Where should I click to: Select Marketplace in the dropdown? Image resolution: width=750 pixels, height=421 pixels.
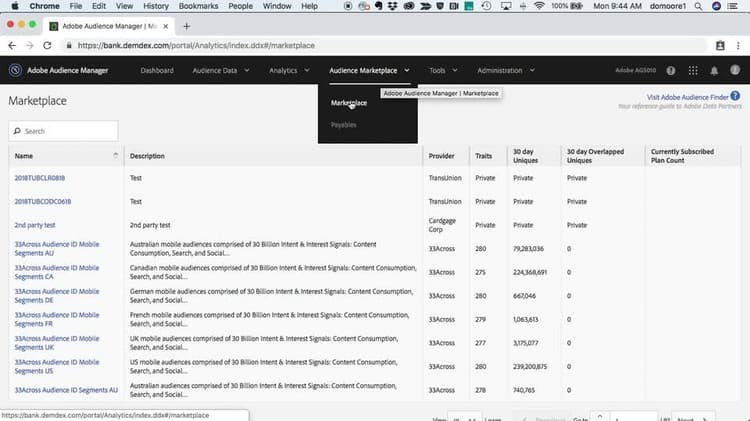[x=349, y=103]
